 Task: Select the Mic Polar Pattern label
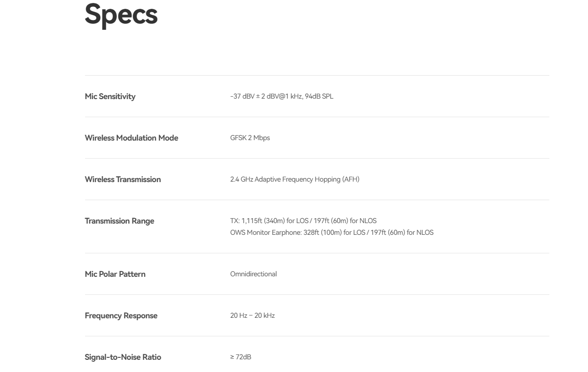click(x=115, y=274)
